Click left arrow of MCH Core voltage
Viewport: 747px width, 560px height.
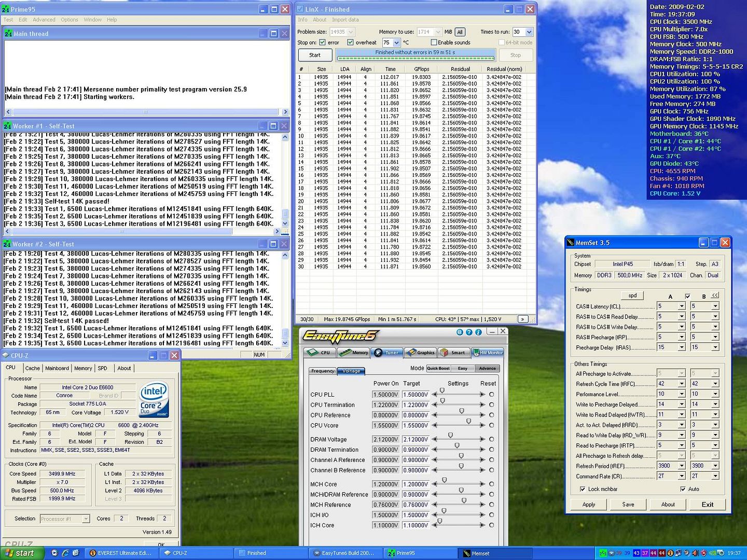pos(435,484)
